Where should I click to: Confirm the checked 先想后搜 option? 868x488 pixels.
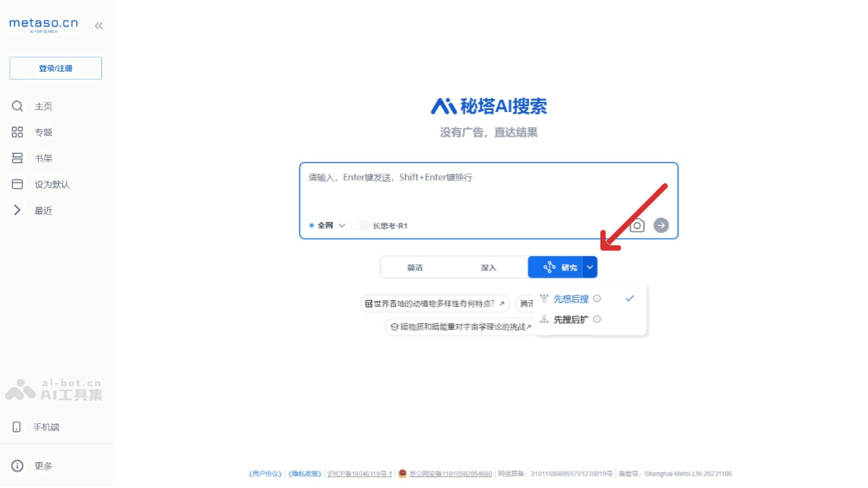[571, 298]
